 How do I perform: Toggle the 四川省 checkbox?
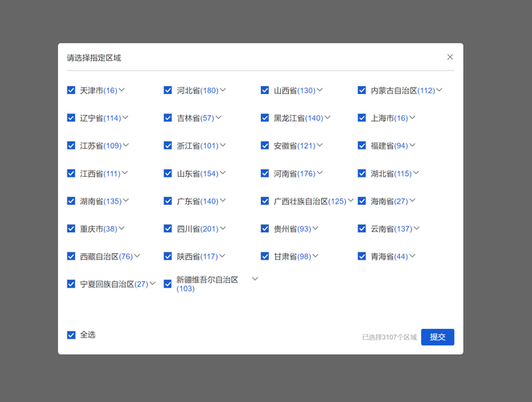(168, 229)
